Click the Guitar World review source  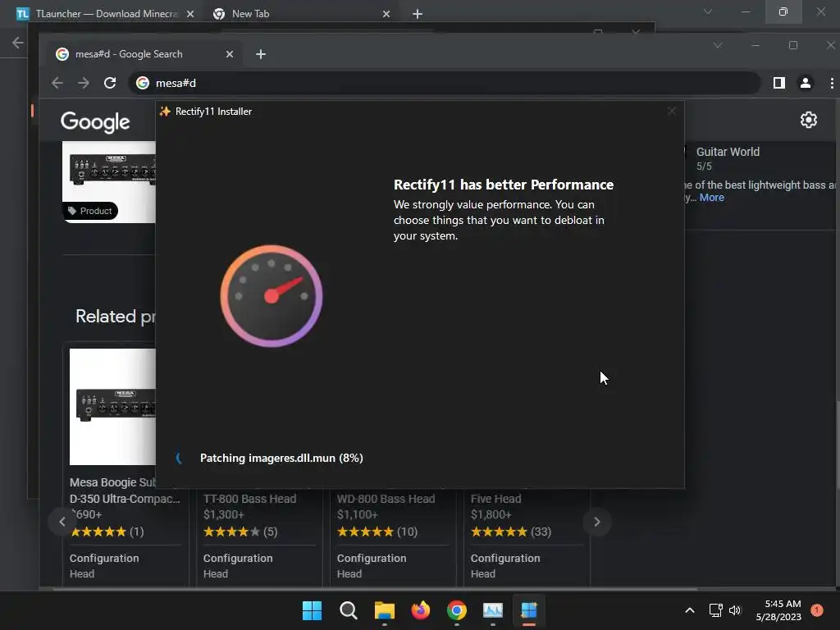(728, 152)
